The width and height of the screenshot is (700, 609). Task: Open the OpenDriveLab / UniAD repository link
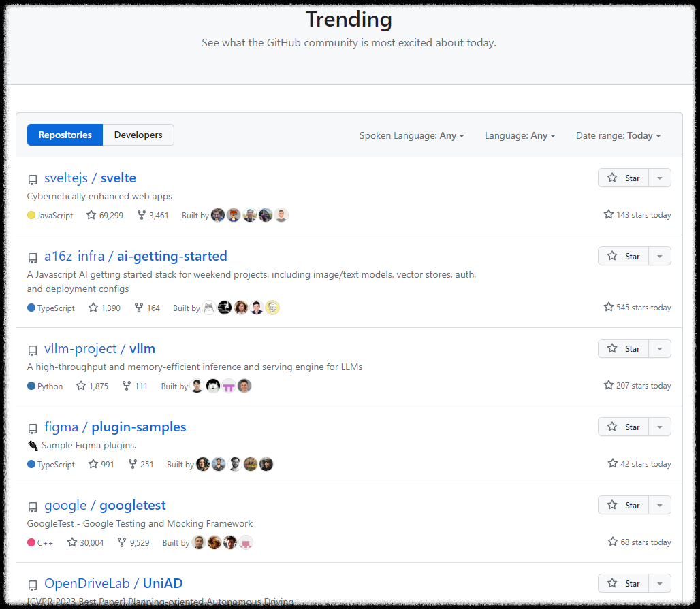114,583
